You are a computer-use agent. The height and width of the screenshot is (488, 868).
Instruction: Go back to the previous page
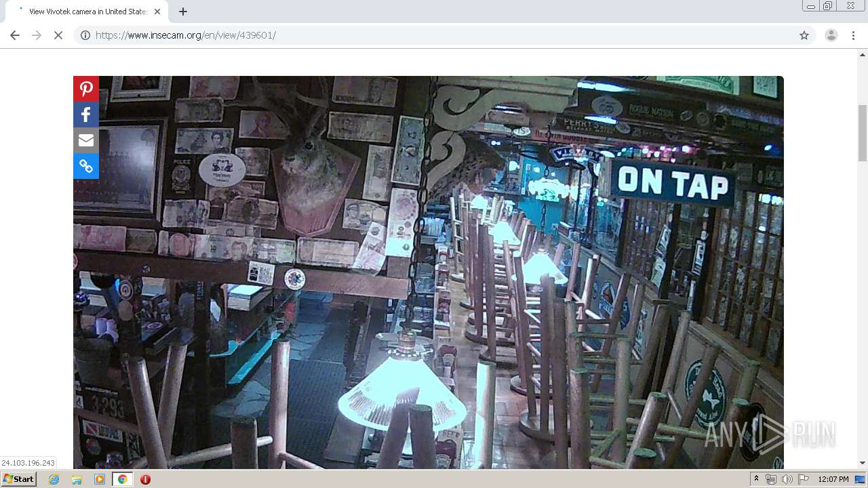point(15,35)
